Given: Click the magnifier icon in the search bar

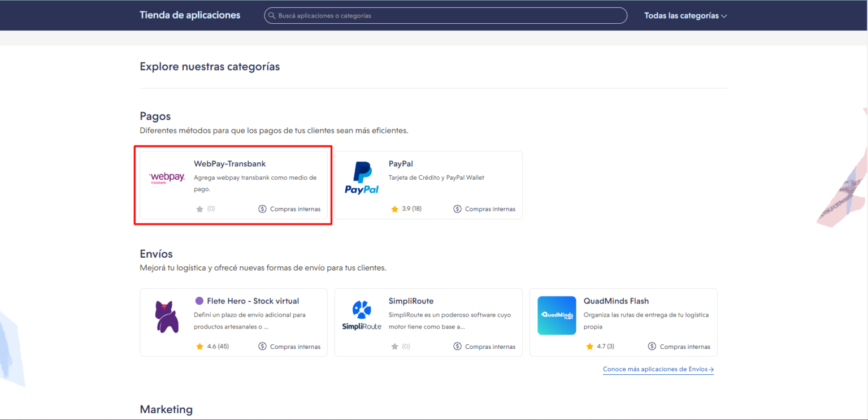Looking at the screenshot, I should (x=272, y=15).
